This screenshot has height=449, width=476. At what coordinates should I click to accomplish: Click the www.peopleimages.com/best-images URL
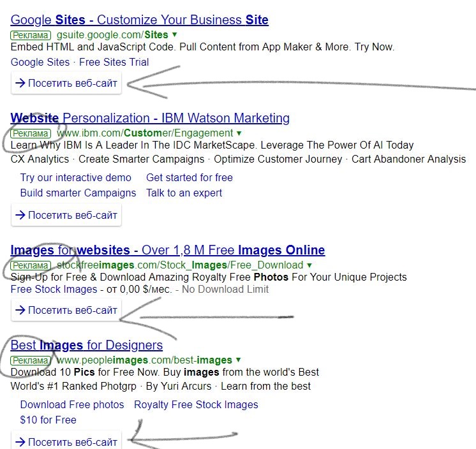tap(144, 360)
